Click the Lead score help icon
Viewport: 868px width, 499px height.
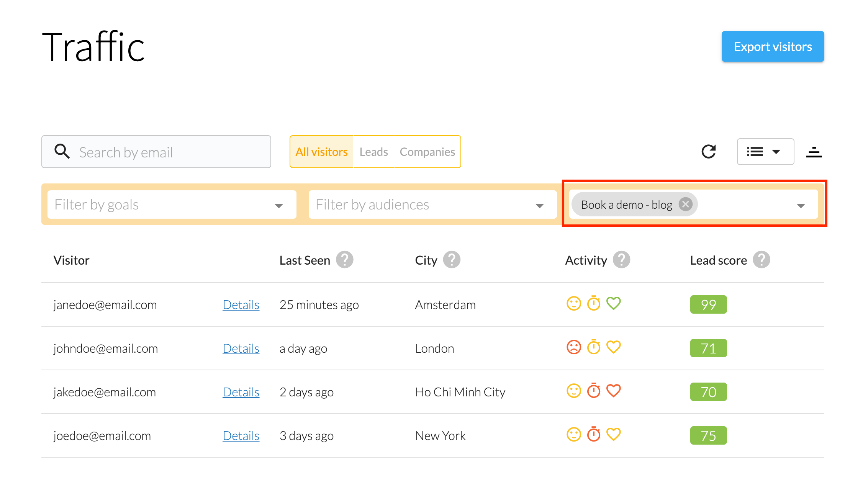pos(761,260)
